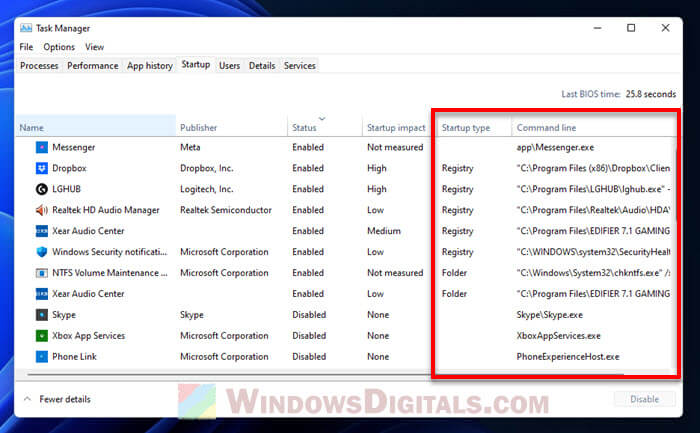The width and height of the screenshot is (700, 433).
Task: Click the Meta publisher cell
Action: 190,147
